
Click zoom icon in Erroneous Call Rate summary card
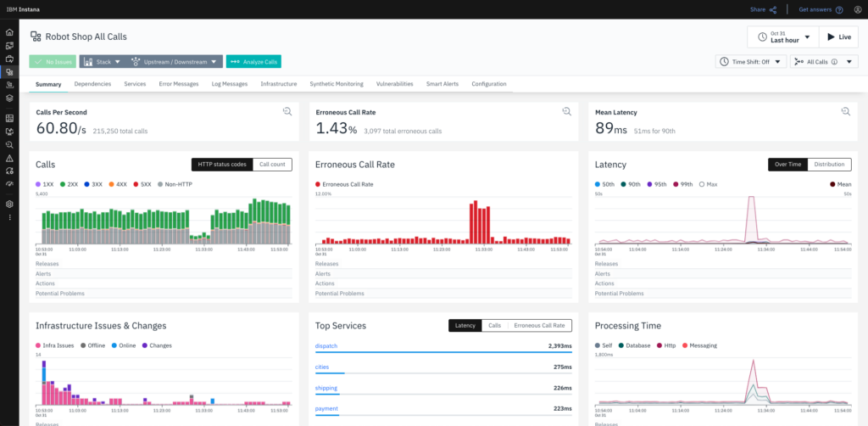(566, 112)
